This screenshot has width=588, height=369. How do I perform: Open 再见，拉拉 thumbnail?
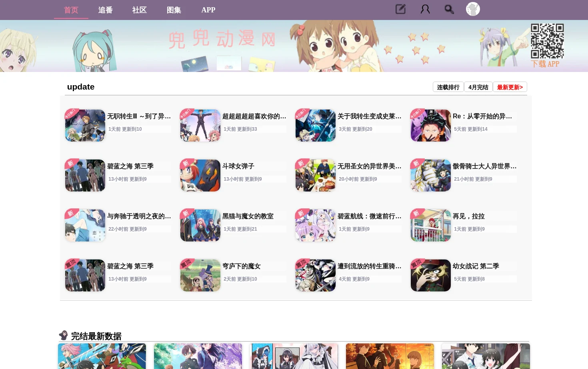(x=431, y=225)
